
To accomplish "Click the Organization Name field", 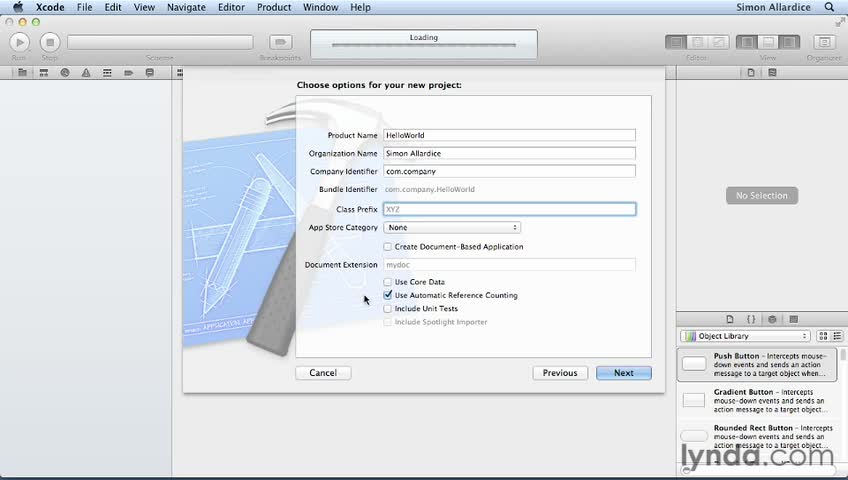I will tap(509, 154).
